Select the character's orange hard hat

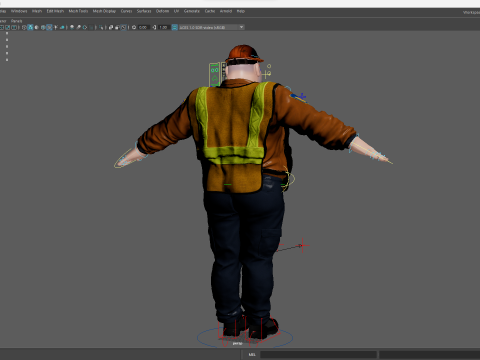[244, 53]
